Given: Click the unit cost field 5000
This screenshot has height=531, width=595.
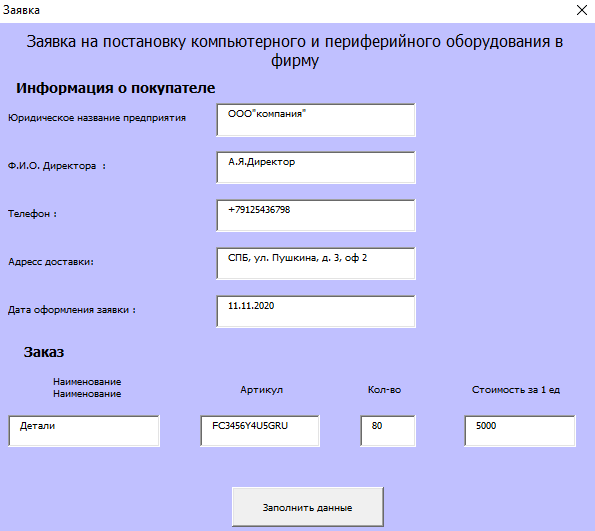Looking at the screenshot, I should [520, 431].
